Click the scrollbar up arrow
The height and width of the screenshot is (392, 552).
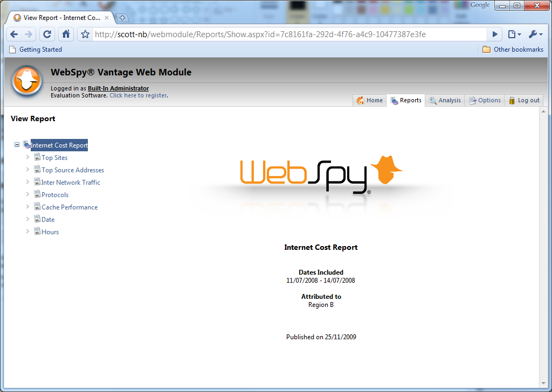click(543, 111)
